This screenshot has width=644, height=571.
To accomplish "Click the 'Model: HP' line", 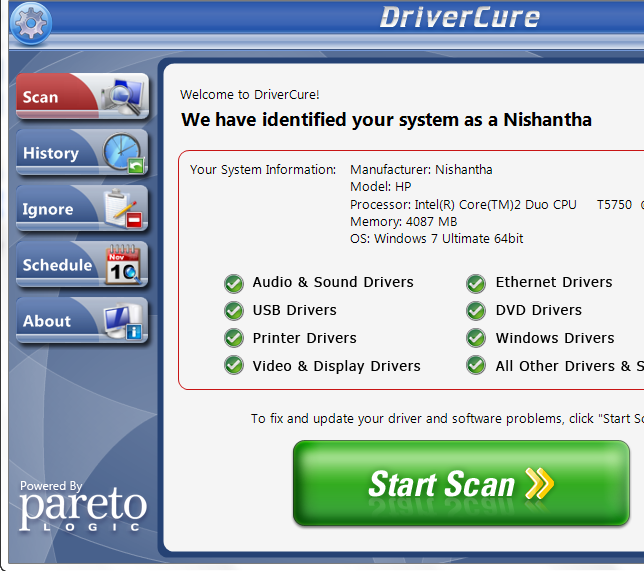I will click(380, 187).
